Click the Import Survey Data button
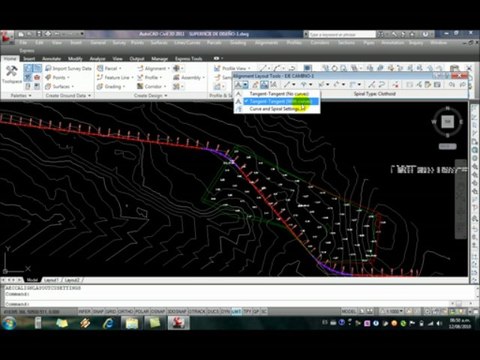The image size is (480, 360). click(x=68, y=68)
